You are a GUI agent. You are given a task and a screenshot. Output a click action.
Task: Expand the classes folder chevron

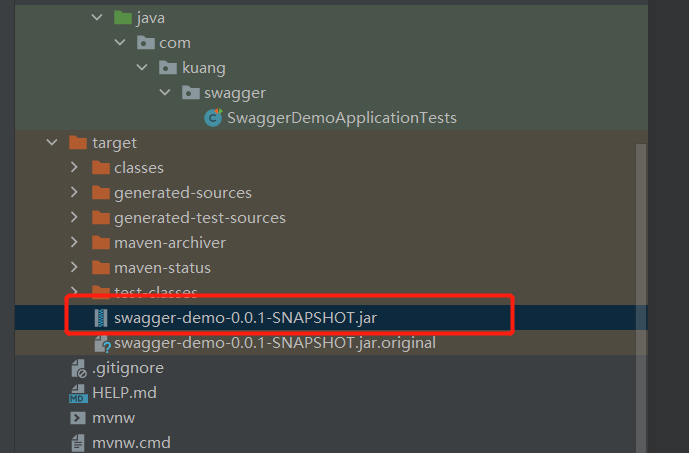74,167
